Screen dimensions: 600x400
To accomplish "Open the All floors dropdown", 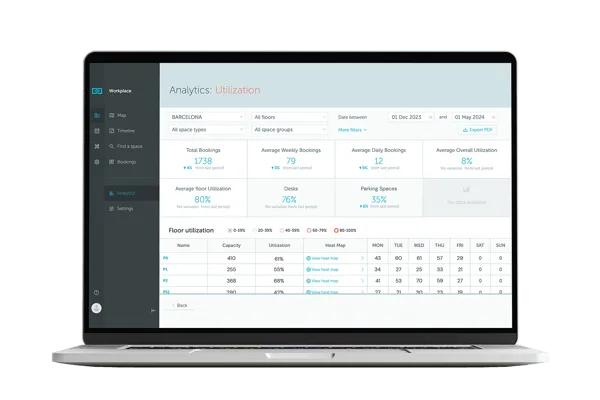I will click(x=290, y=117).
